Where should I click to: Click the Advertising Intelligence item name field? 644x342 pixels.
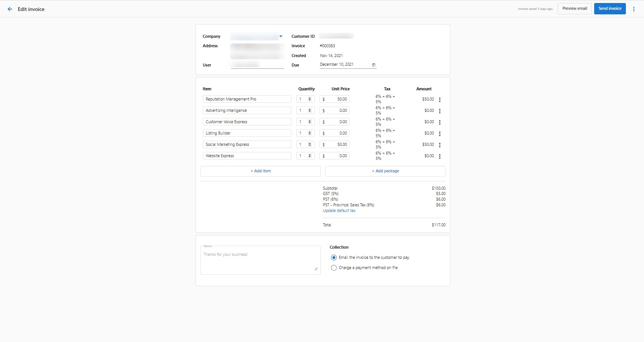(247, 110)
